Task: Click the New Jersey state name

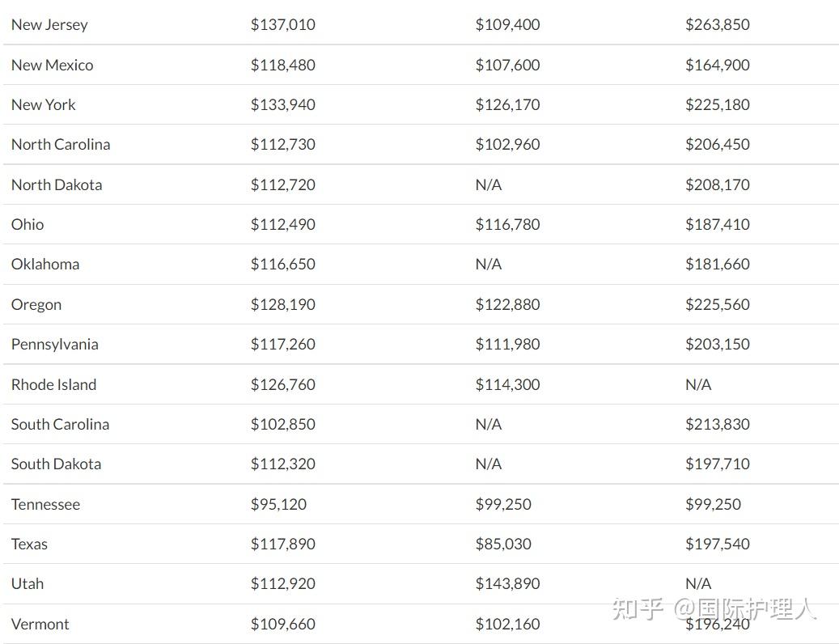Action: point(49,24)
